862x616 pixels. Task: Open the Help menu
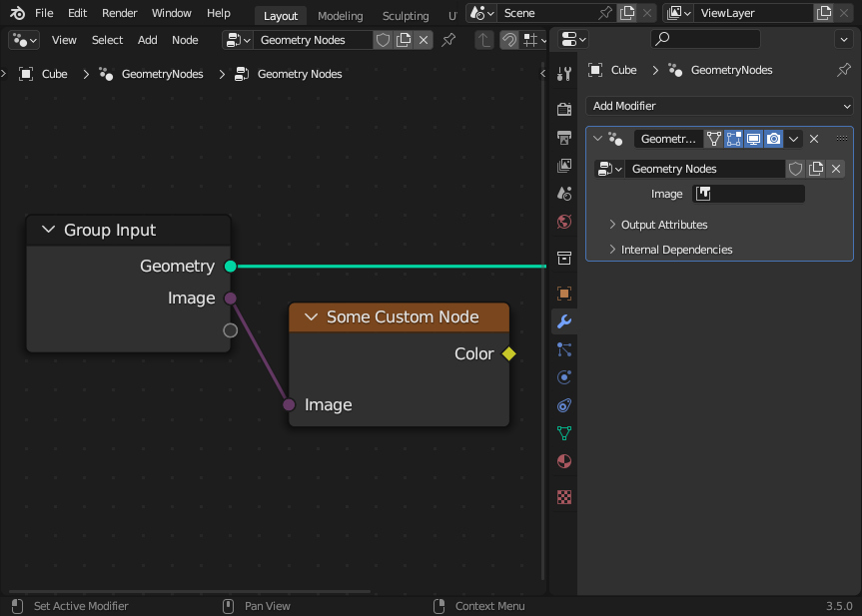click(219, 13)
